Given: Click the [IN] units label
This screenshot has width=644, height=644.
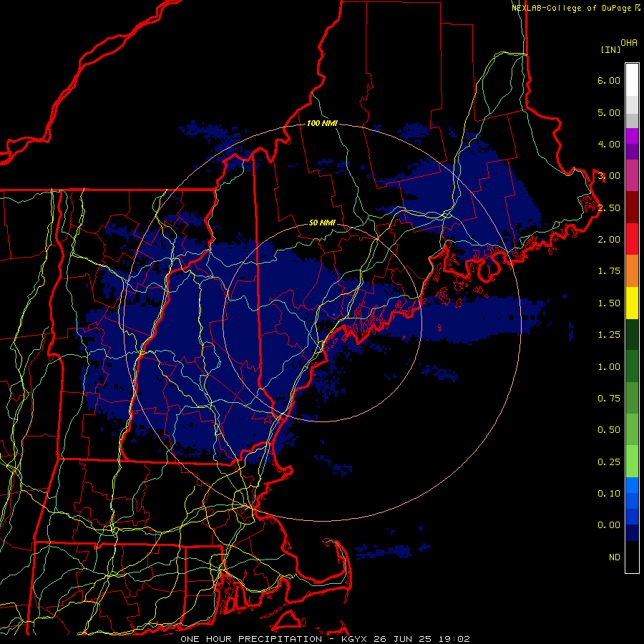Looking at the screenshot, I should (x=611, y=49).
